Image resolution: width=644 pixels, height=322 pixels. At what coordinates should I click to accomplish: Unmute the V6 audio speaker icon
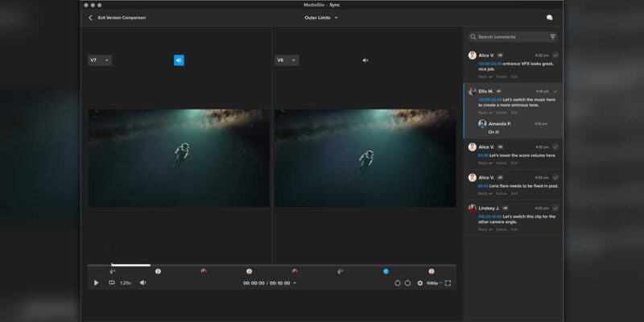(365, 60)
